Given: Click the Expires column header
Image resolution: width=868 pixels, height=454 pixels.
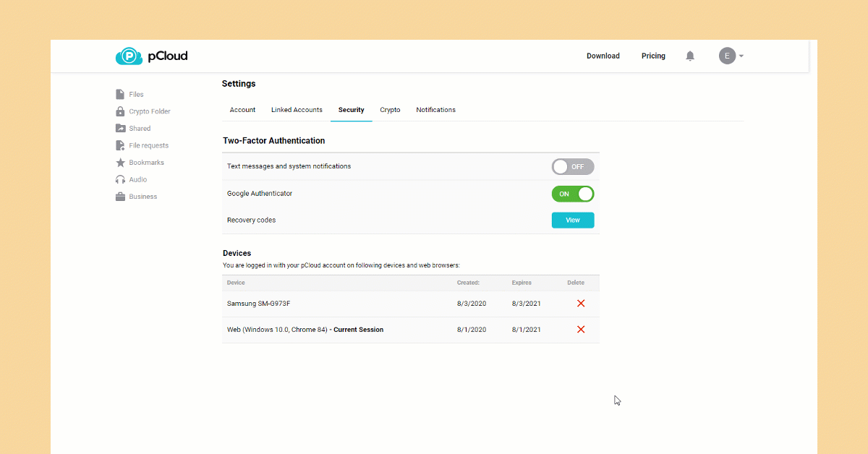Looking at the screenshot, I should point(522,283).
